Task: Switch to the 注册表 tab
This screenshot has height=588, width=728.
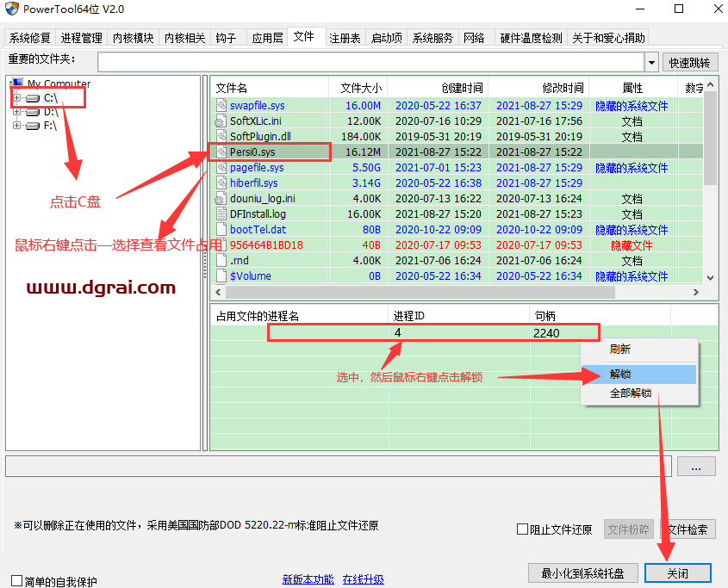Action: (345, 38)
